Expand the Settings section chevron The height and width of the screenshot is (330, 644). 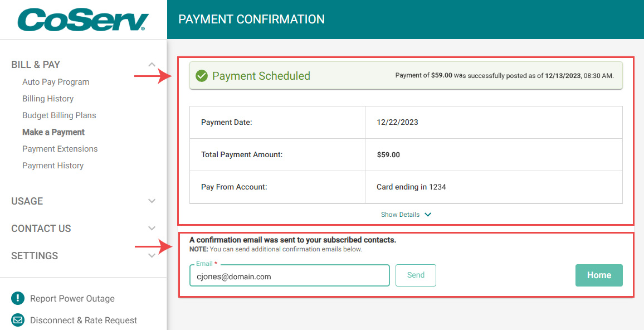(152, 256)
